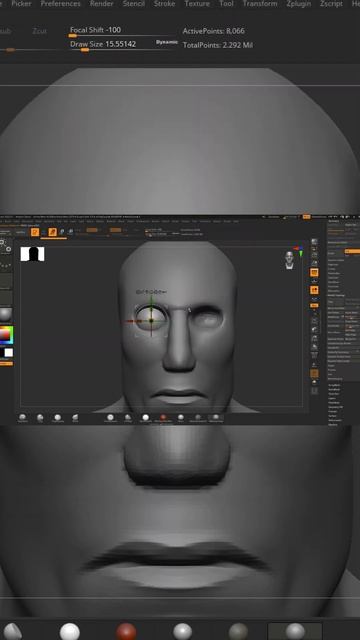This screenshot has height=640, width=360.
Task: Click the red sphere icon in inset bottom shelf
Action: pyautogui.click(x=163, y=418)
